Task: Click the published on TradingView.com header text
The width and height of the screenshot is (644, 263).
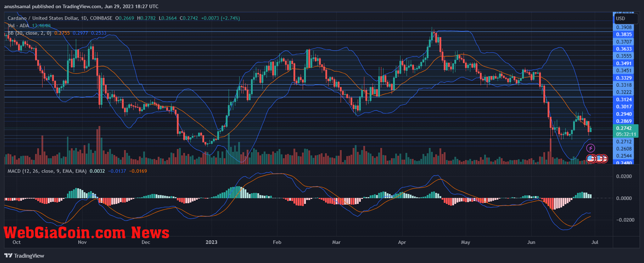Action: point(81,6)
